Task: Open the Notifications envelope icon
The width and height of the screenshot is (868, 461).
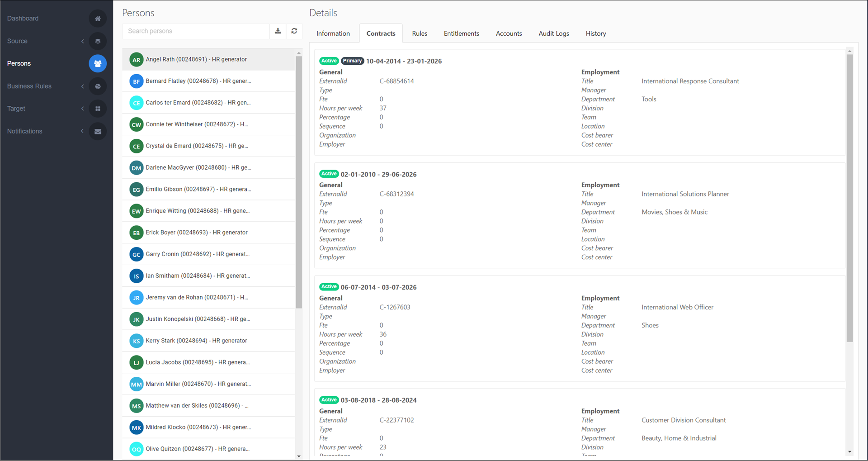Action: (98, 131)
